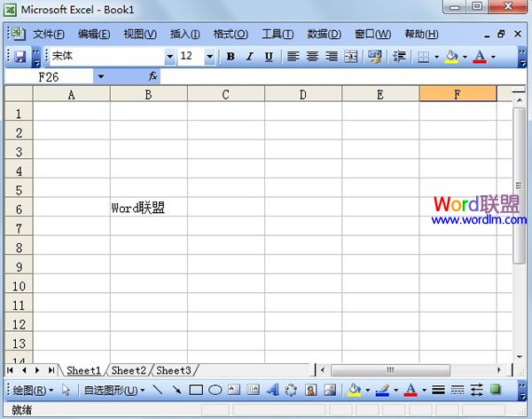
Task: Open 帮助(H) menu
Action: 421,34
